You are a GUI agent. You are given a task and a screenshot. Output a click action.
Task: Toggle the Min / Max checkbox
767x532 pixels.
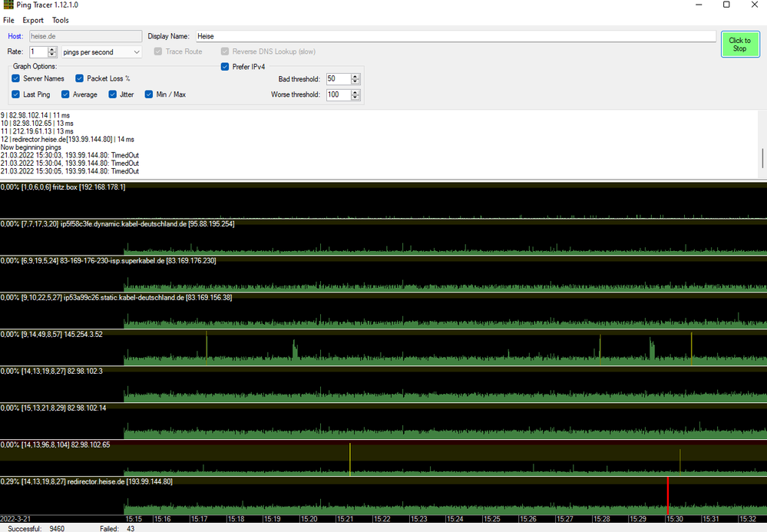tap(149, 94)
